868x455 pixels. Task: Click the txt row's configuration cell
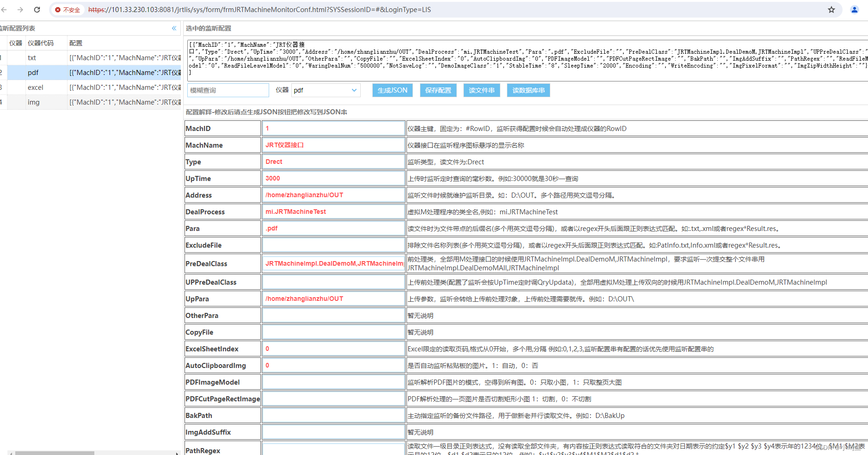click(125, 58)
